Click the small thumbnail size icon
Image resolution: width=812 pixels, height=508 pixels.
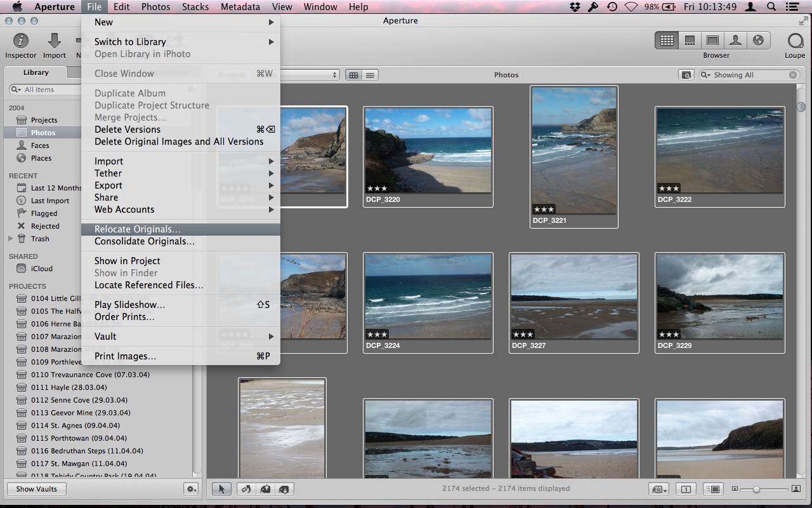coord(735,489)
